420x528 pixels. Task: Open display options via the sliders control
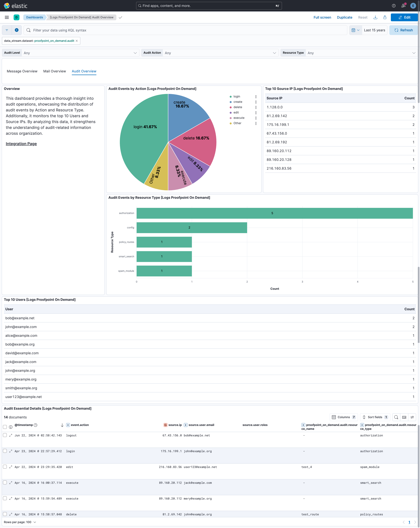coord(412,417)
